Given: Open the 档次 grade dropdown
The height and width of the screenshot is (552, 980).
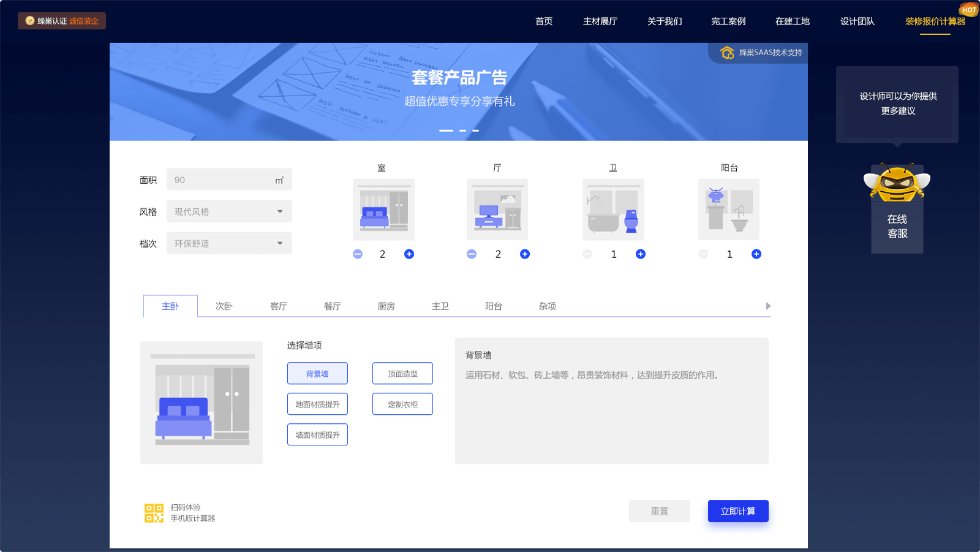Looking at the screenshot, I should 229,243.
